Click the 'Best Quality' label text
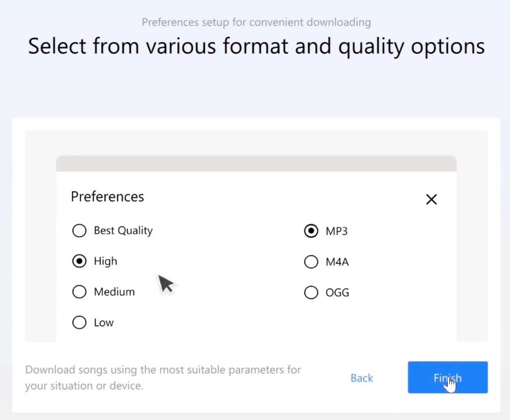The height and width of the screenshot is (420, 510). click(123, 231)
